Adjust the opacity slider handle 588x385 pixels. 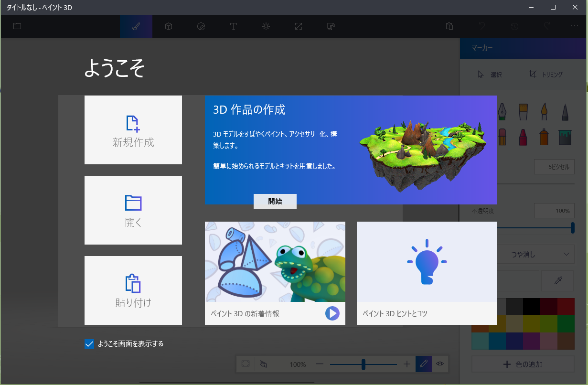(x=573, y=228)
